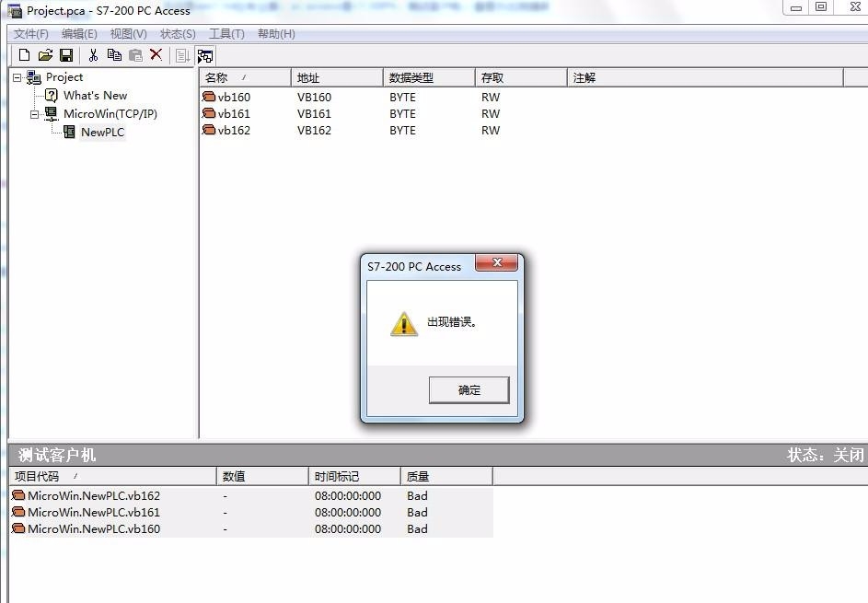Click the VB161 address cell
The height and width of the screenshot is (603, 868).
click(314, 113)
